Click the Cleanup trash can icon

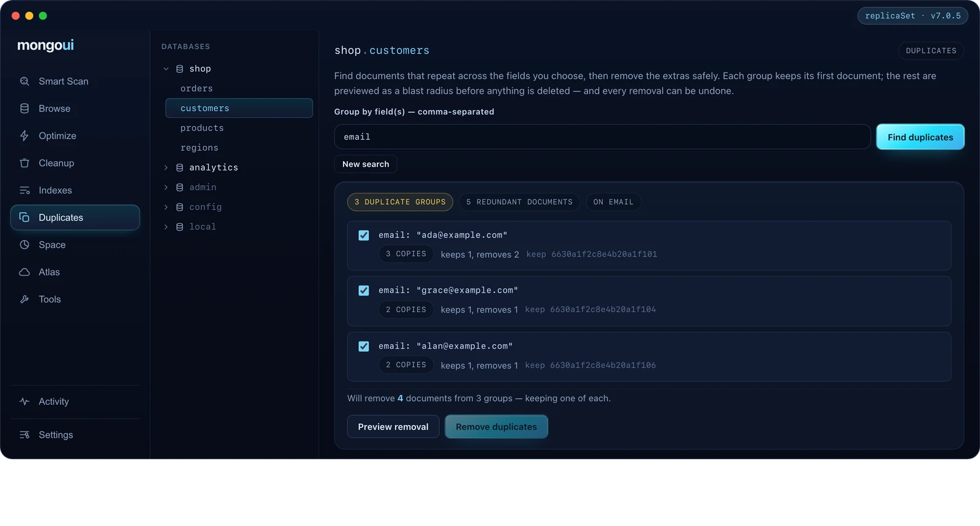pos(24,163)
